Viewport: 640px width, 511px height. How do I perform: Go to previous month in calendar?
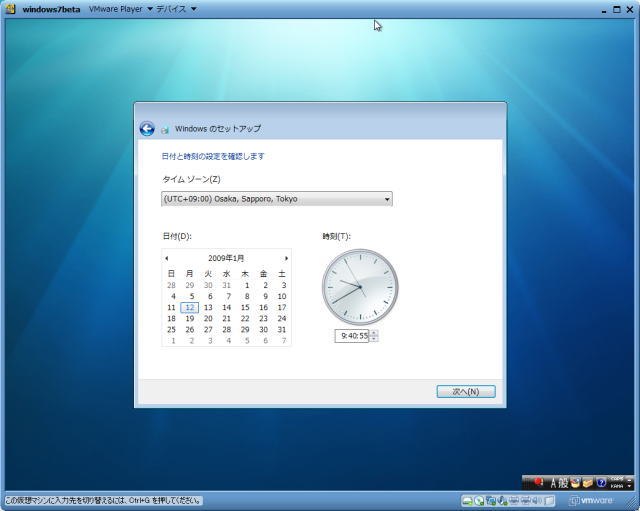[x=167, y=258]
